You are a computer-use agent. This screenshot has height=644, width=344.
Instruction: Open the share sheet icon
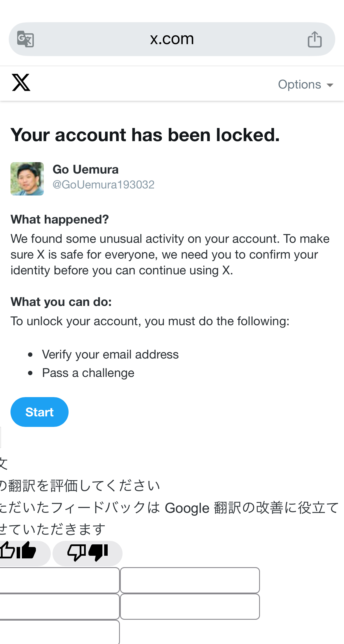(315, 39)
